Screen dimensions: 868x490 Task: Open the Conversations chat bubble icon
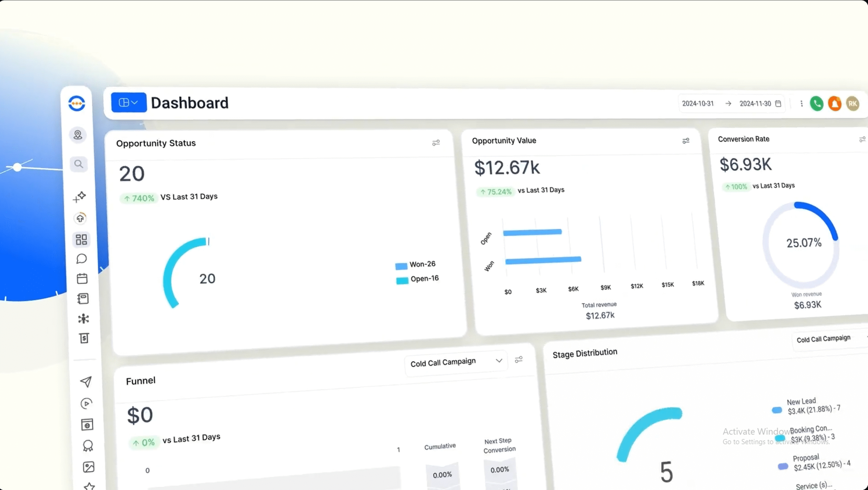[x=81, y=259]
